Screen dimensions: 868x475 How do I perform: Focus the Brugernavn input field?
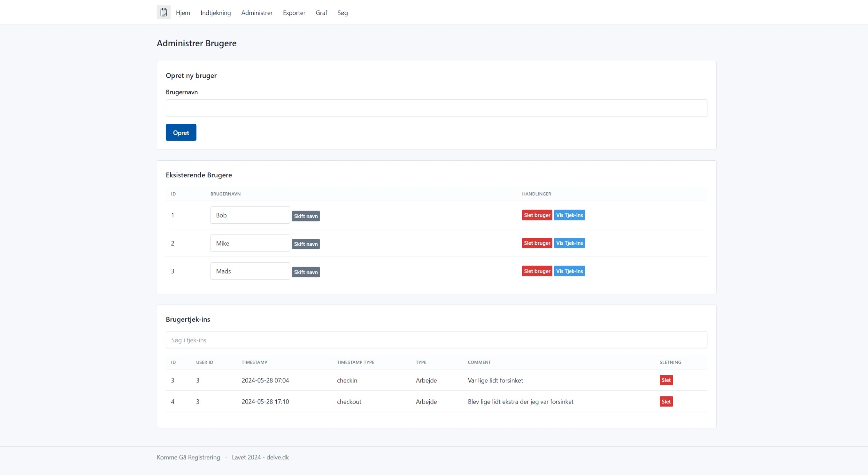pos(436,108)
